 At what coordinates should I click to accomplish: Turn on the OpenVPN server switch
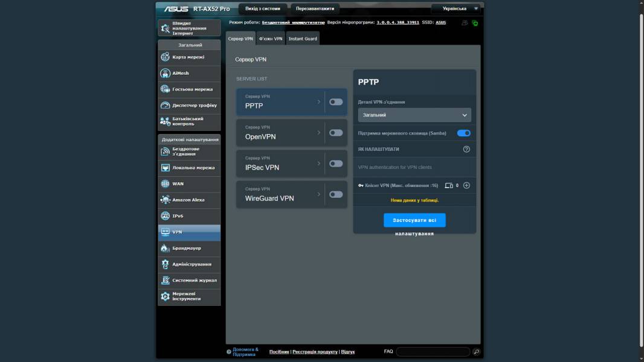336,133
